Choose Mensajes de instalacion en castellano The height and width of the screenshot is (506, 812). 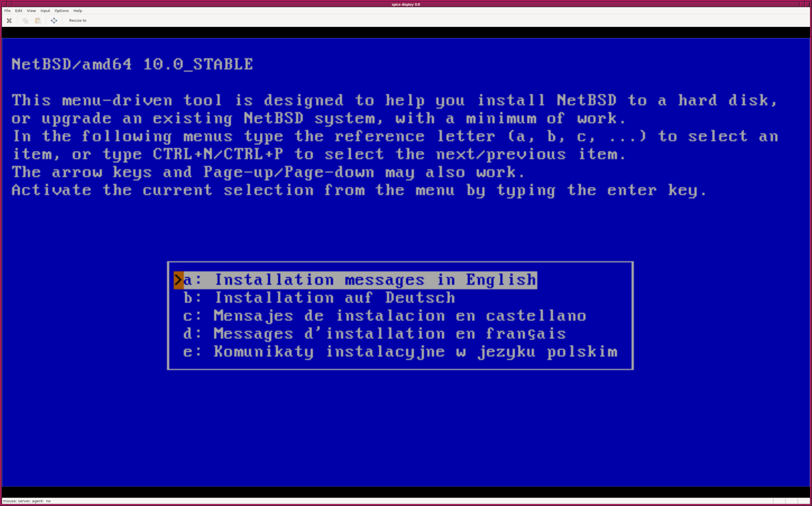[x=400, y=315]
